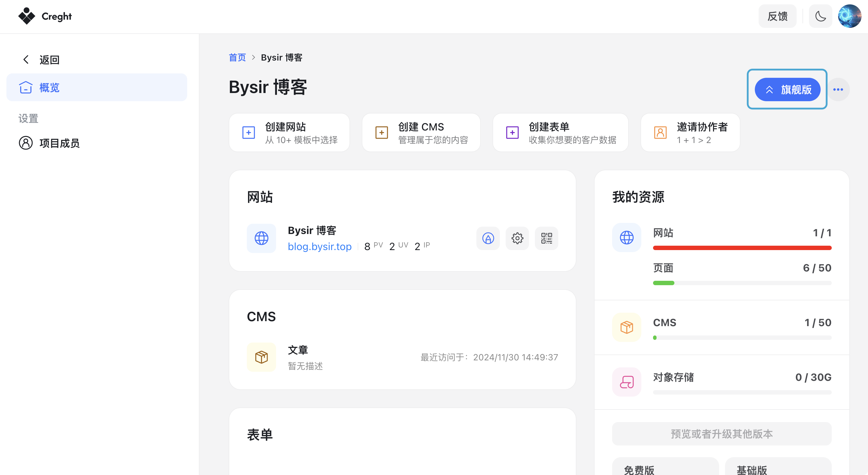Open 项目成员 in sidebar

coord(97,143)
